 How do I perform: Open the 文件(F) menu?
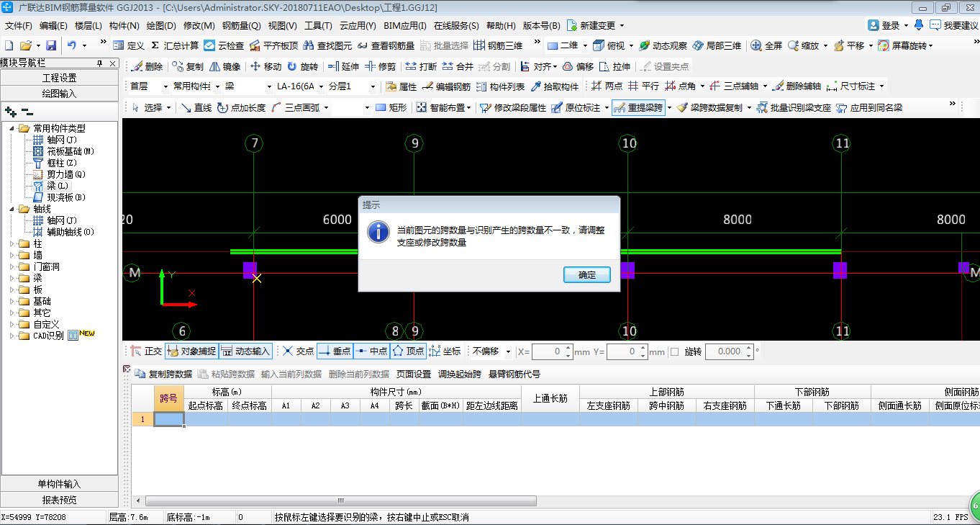[18, 25]
